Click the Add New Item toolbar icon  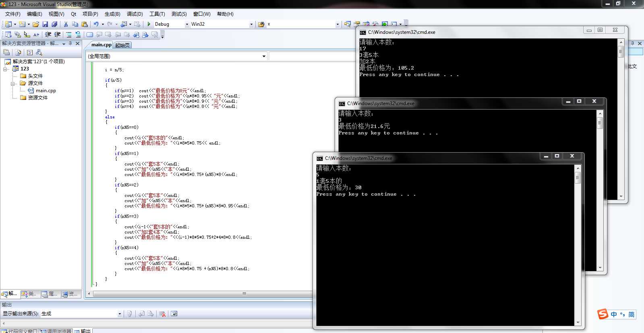tap(22, 24)
